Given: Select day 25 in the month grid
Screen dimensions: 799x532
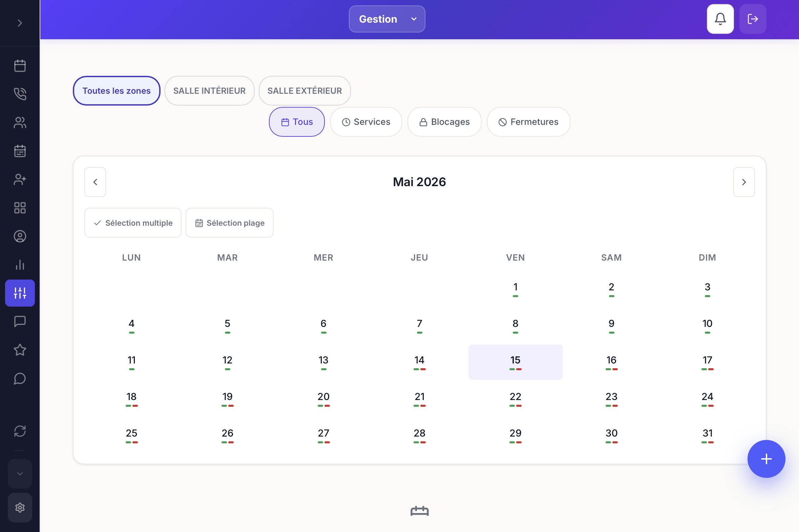Looking at the screenshot, I should [132, 435].
